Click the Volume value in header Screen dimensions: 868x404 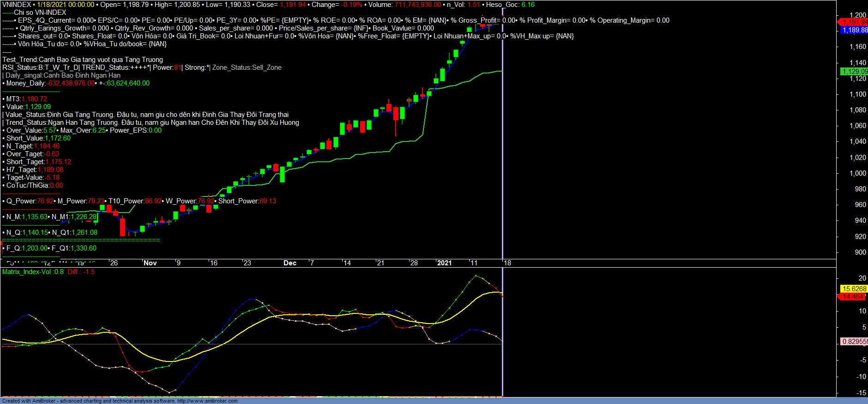[x=417, y=5]
